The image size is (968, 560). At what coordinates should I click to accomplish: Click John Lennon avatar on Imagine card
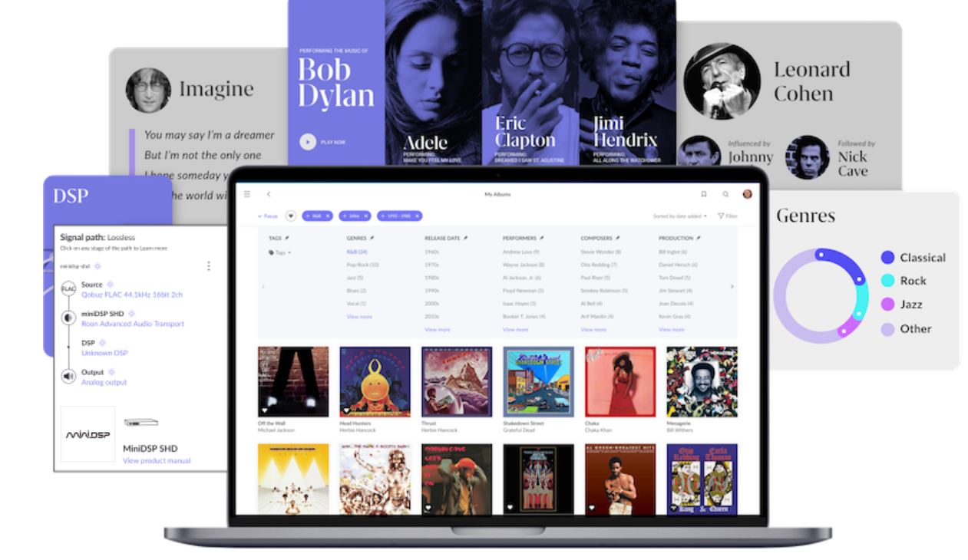click(148, 91)
